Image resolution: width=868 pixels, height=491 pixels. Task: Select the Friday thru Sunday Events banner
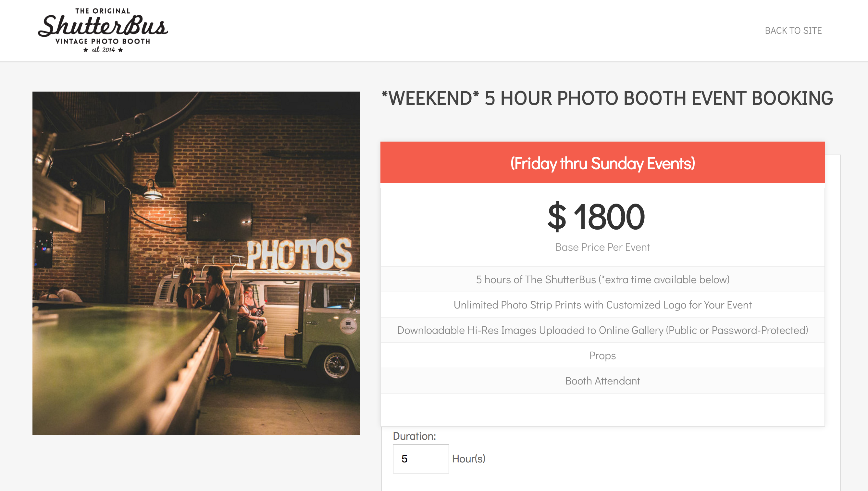click(602, 163)
